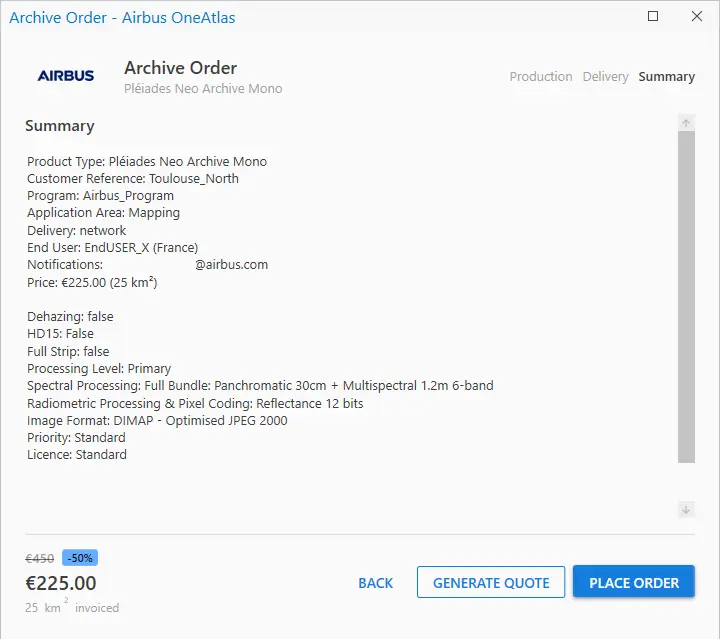Click the struck-through €450 original price
720x639 pixels.
pyautogui.click(x=39, y=559)
